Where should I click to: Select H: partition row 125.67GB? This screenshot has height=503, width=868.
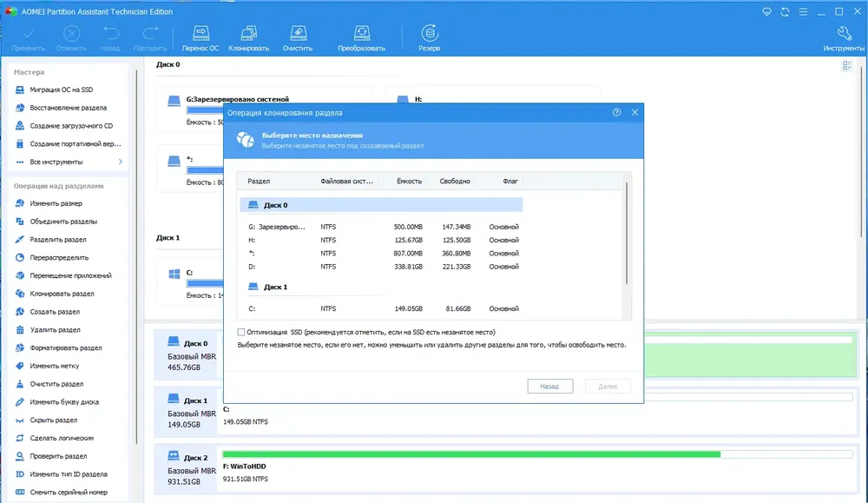point(381,240)
